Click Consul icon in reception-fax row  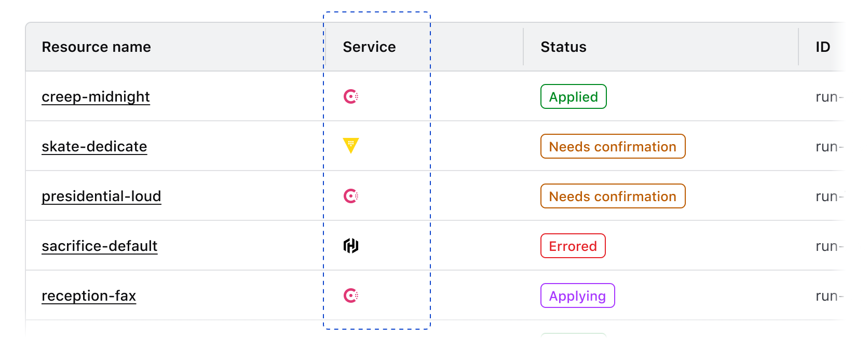tap(351, 295)
